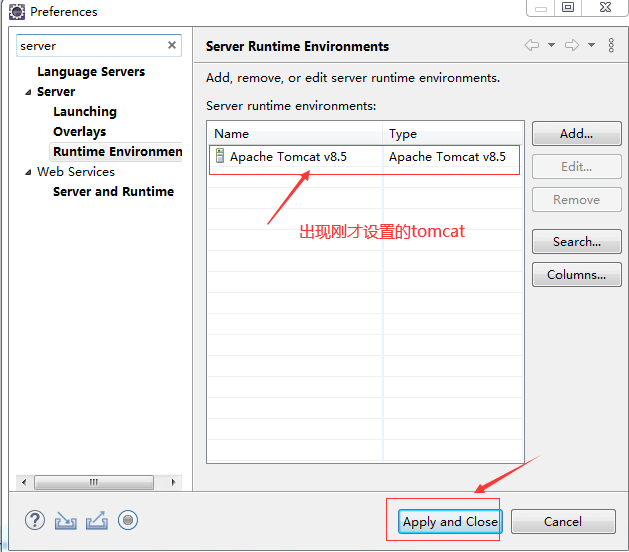Toggle the Oomph preference recorder icon

click(x=128, y=520)
